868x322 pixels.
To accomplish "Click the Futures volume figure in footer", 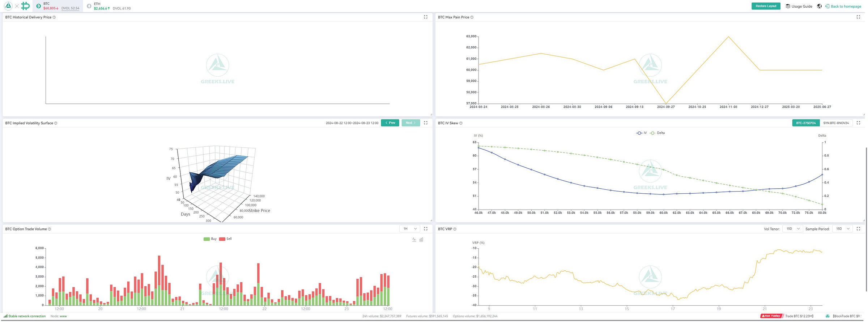I will coord(427,316).
